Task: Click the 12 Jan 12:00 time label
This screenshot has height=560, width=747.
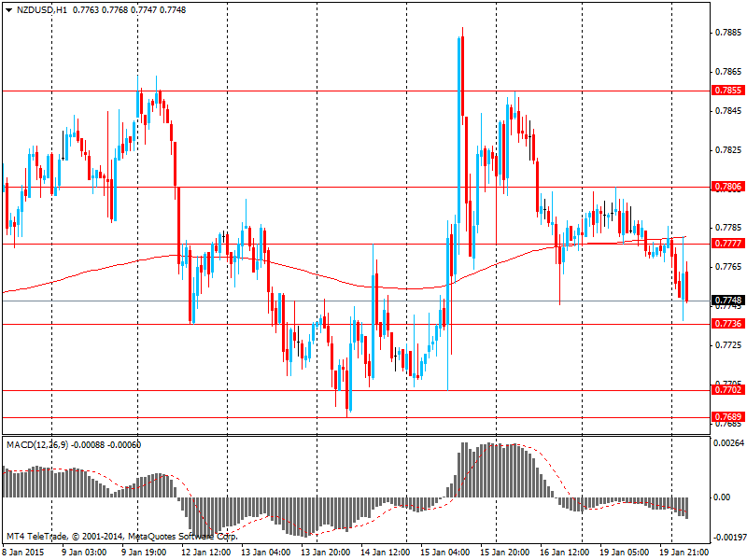Action: pyautogui.click(x=206, y=552)
